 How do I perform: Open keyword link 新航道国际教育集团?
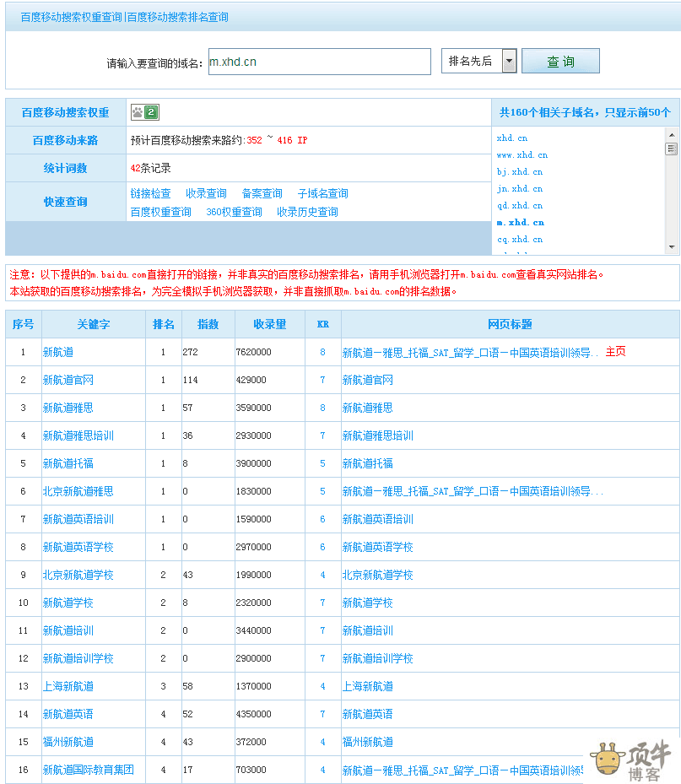click(89, 770)
